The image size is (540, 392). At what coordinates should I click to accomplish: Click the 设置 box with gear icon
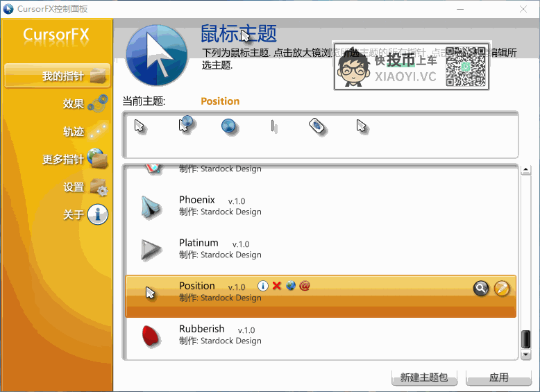point(99,187)
